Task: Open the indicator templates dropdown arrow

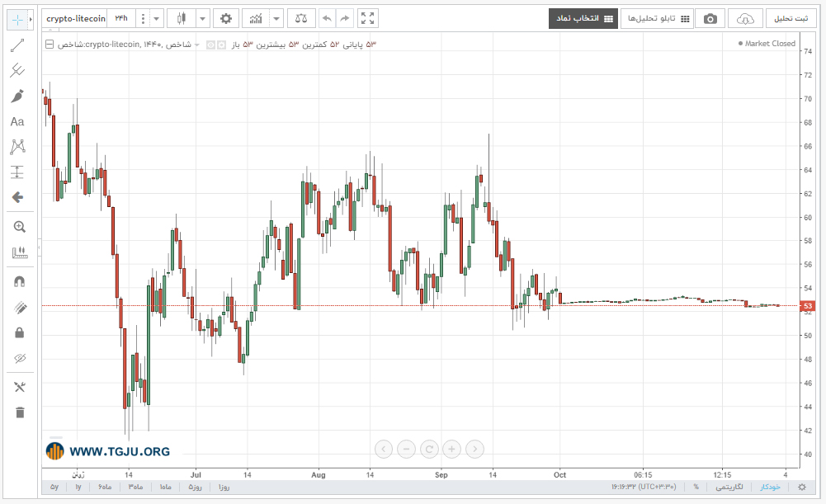Action: [x=276, y=18]
